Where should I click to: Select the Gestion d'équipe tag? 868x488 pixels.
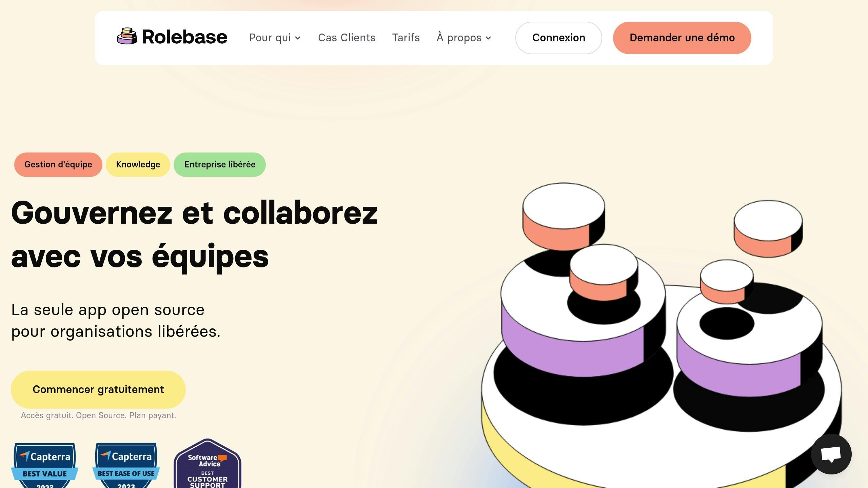point(58,164)
